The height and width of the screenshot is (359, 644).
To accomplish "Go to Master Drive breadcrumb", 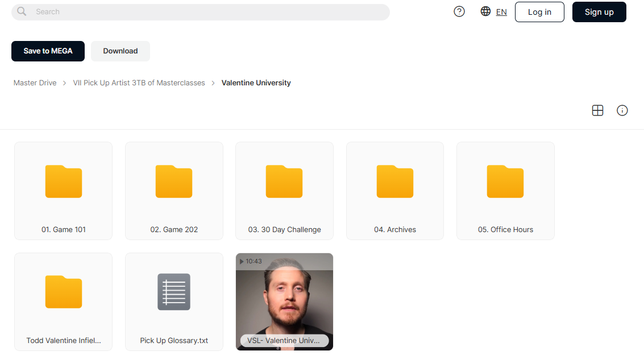I will [x=35, y=82].
